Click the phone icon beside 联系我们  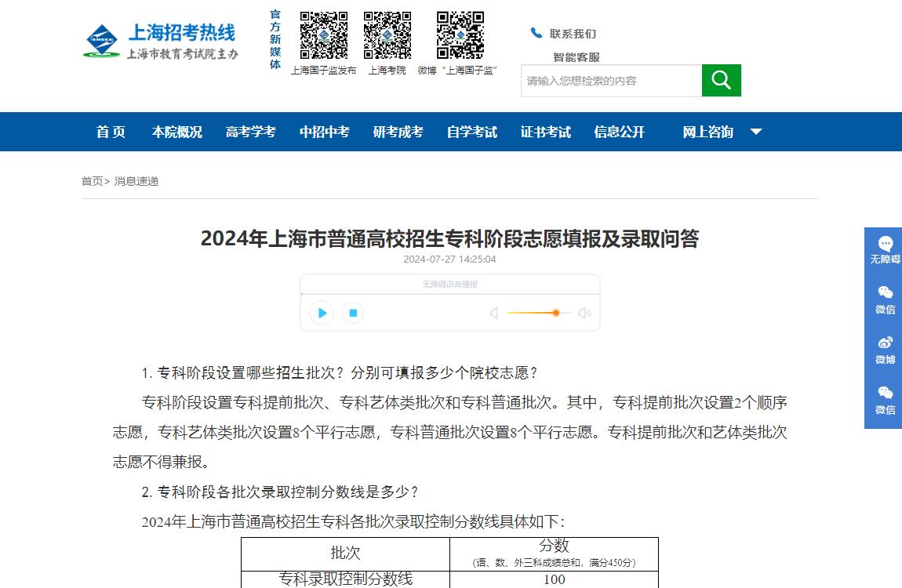click(536, 32)
